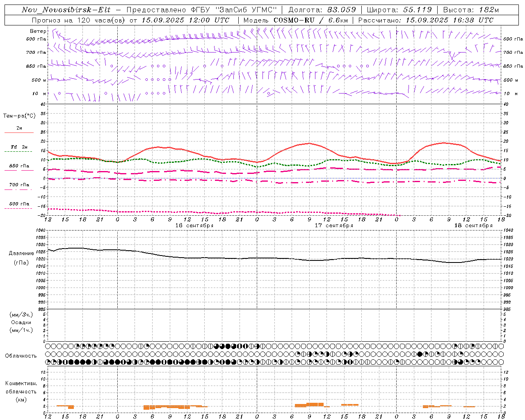Click the longitude value 83.059
The width and height of the screenshot is (525, 420).
pos(342,10)
